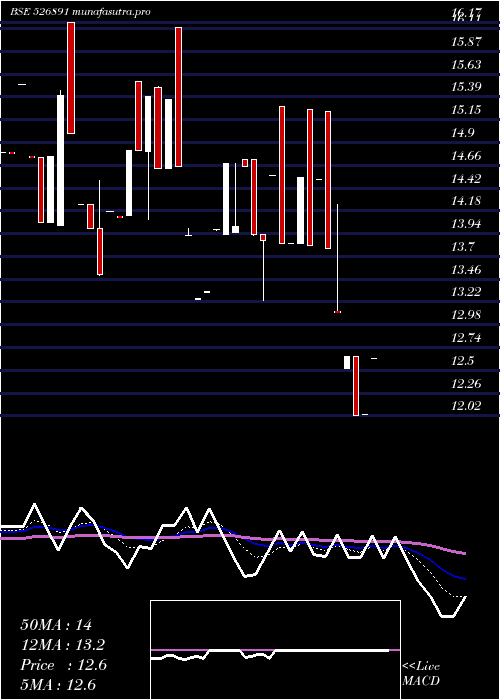Viewport: 500px width, 700px height.
Task: Click the 14.66 price axis label
Action: pos(466,156)
